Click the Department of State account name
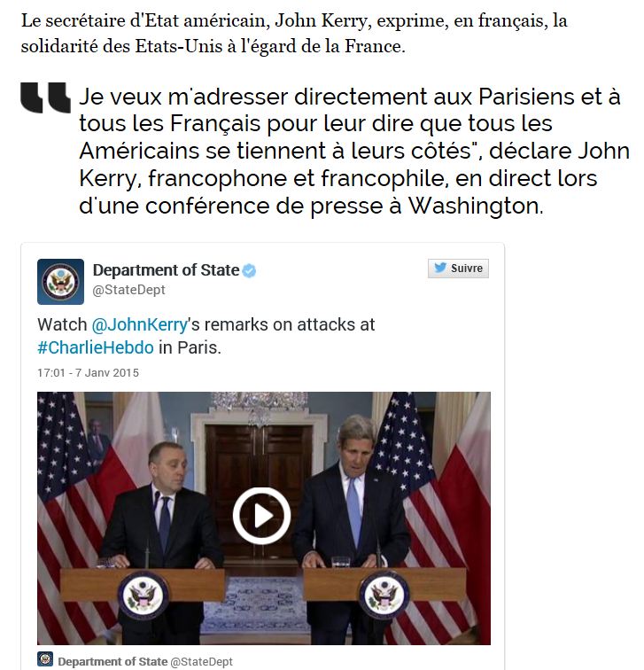The height and width of the screenshot is (670, 644). point(166,270)
